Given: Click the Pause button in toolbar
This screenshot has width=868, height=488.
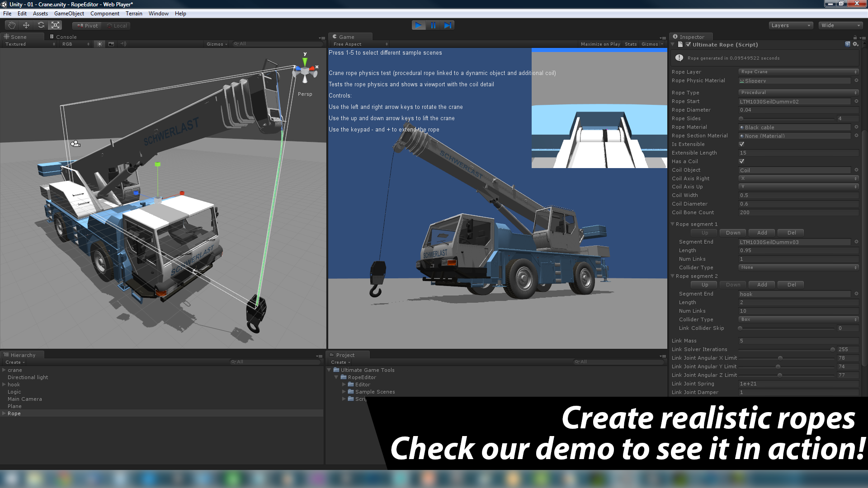Looking at the screenshot, I should (x=434, y=25).
